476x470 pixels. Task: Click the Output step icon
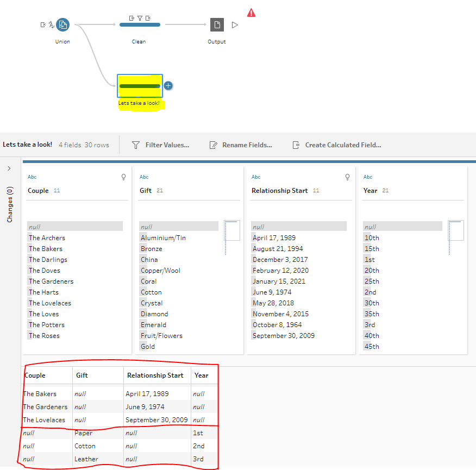click(217, 24)
